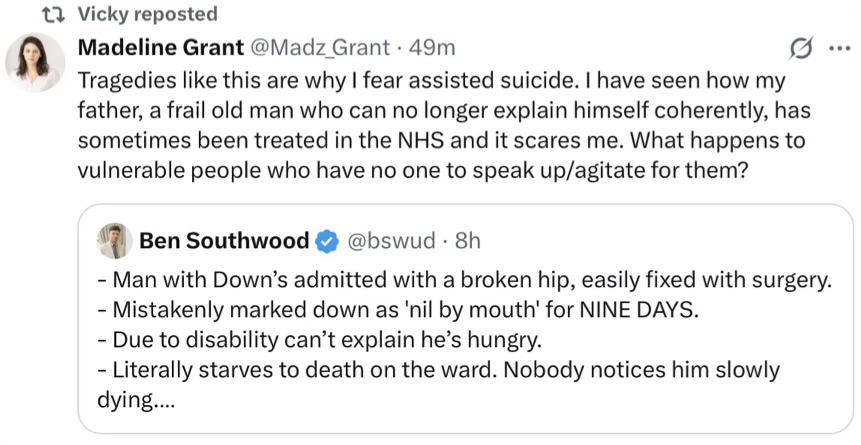861x445 pixels.
Task: Open the three-dot More menu on the post
Action: pos(838,48)
